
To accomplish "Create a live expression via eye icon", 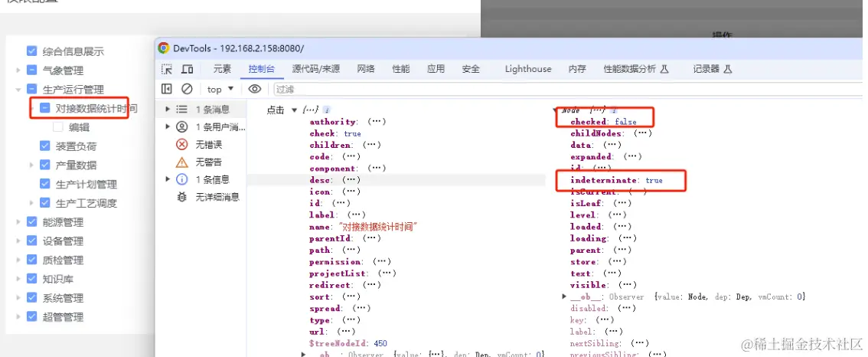I will [254, 89].
